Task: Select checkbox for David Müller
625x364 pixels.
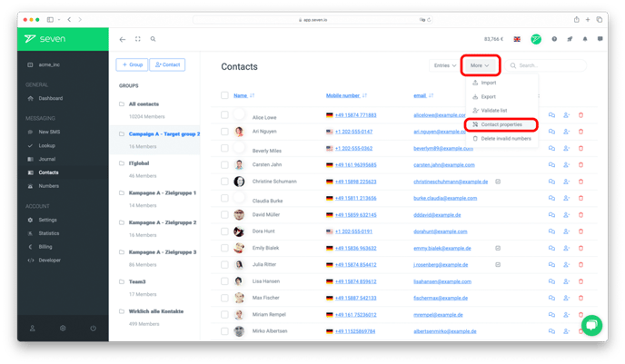Action: (224, 214)
